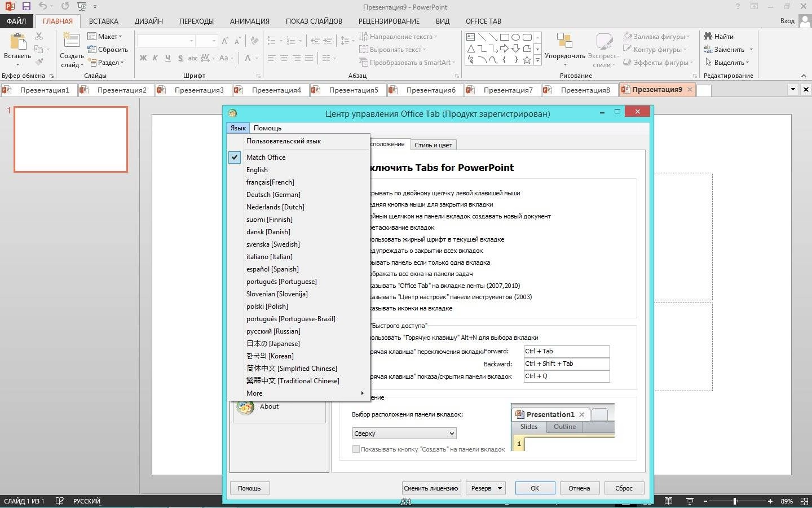The height and width of the screenshot is (508, 812).
Task: Click the Decrease indent icon
Action: click(315, 41)
